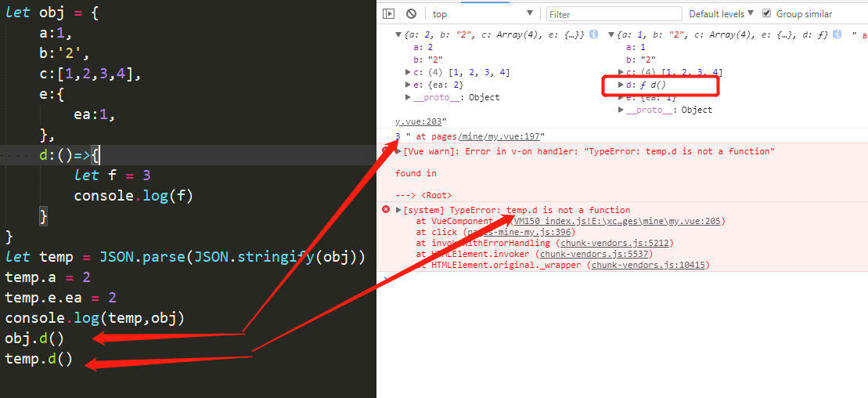Click the code line 'temp.e.ea = 2'
Image resolution: width=868 pixels, height=398 pixels.
click(60, 298)
